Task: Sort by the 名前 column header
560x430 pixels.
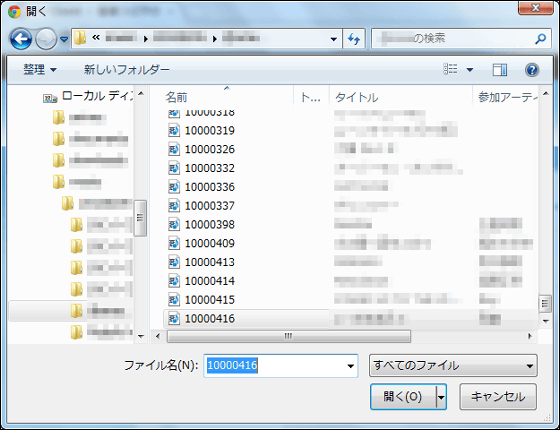Action: coord(176,97)
